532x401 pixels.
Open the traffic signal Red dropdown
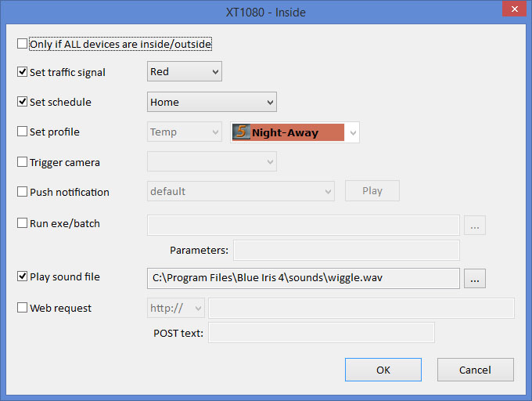(185, 71)
